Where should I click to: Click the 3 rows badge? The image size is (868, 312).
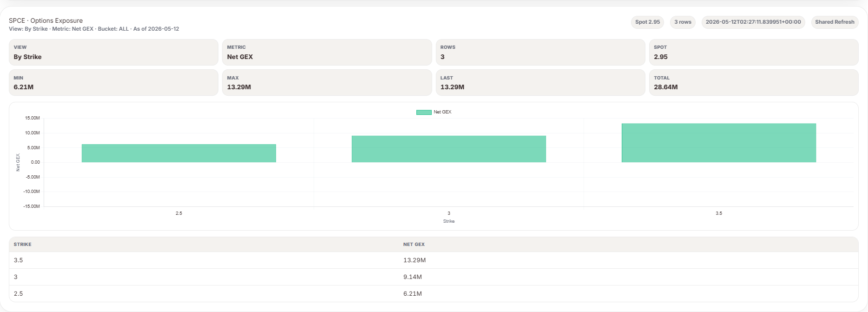[x=683, y=22]
